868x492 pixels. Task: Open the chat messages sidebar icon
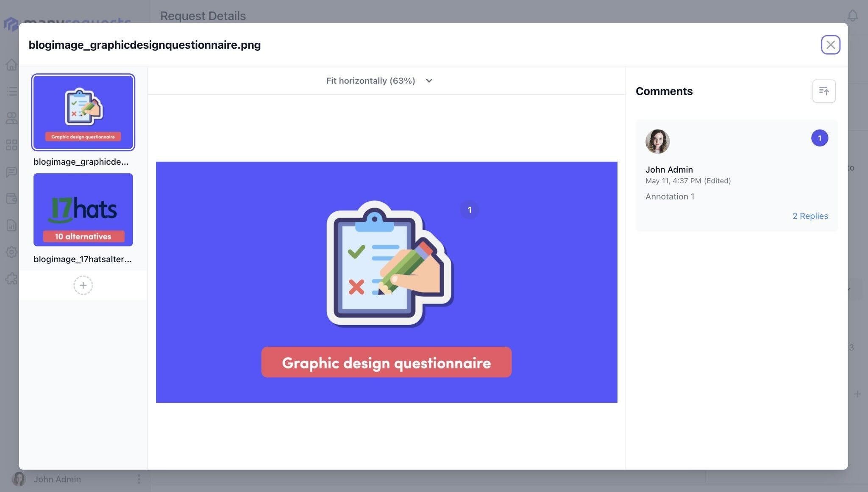click(11, 172)
